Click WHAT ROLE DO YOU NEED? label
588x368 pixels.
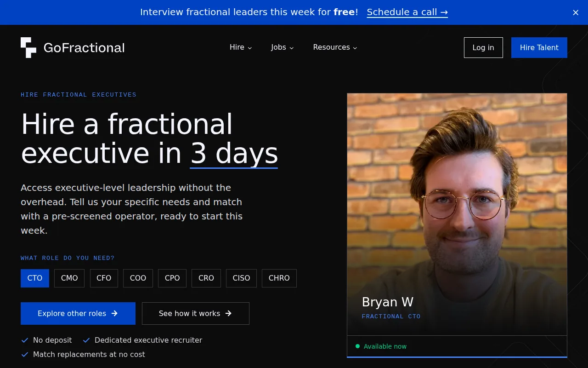point(68,258)
